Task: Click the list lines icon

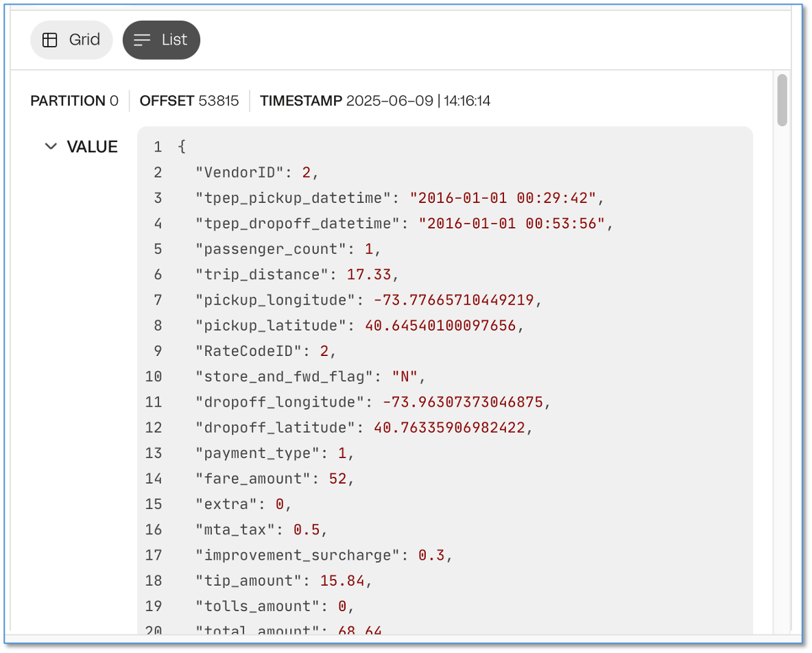Action: [x=142, y=40]
